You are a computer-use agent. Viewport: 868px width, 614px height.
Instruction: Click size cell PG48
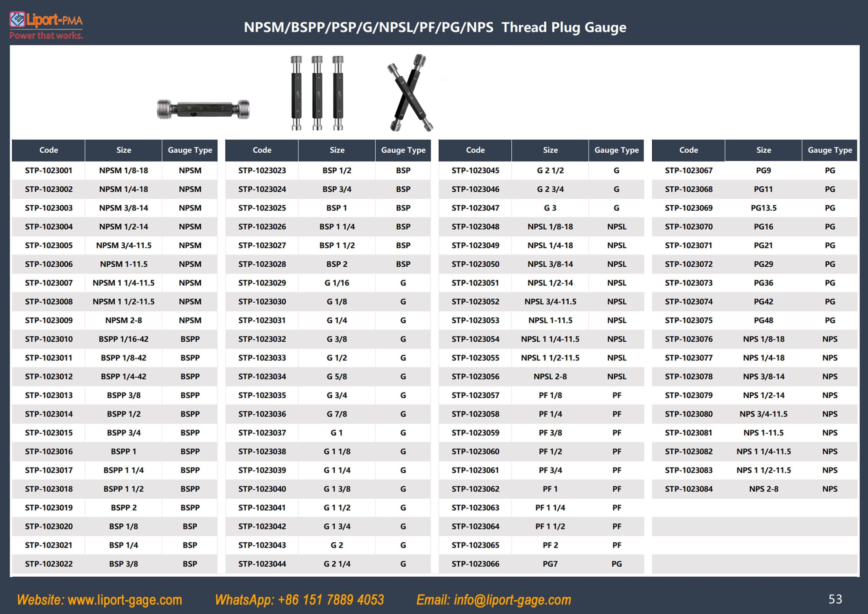pyautogui.click(x=764, y=321)
